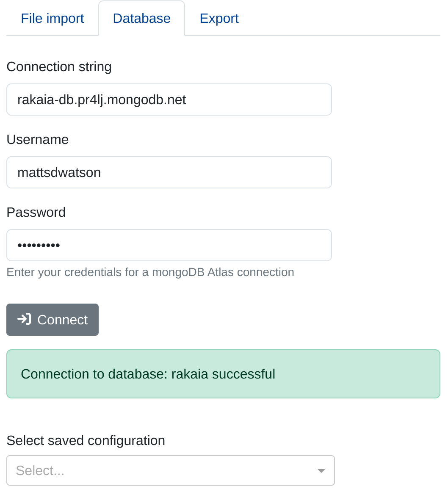The width and height of the screenshot is (448, 492).
Task: Click the sign-in arrow icon on Connect
Action: pyautogui.click(x=24, y=319)
